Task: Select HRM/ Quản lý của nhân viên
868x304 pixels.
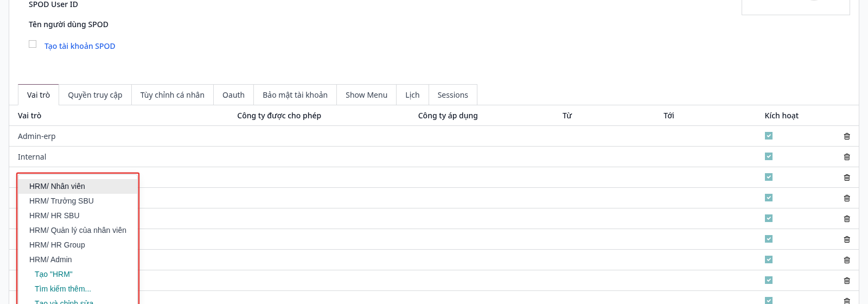Action: 78,230
